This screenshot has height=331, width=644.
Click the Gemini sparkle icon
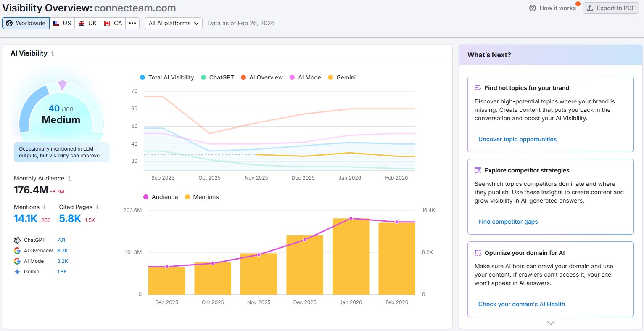coord(17,272)
